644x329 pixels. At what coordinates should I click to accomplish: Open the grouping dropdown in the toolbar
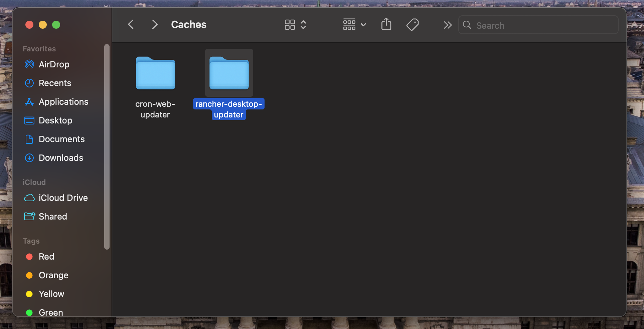354,24
